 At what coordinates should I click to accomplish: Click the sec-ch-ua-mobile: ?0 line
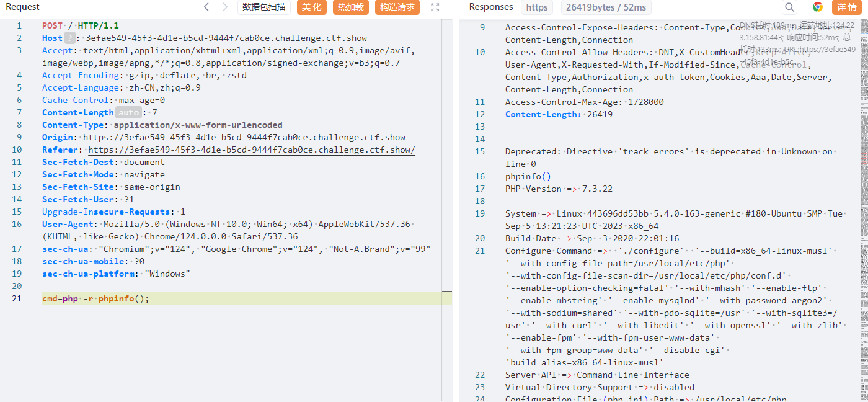(x=94, y=261)
